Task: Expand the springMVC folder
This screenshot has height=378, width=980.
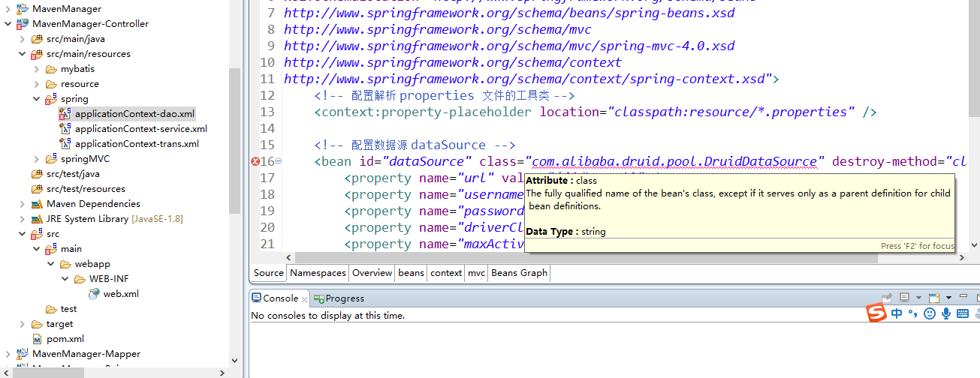Action: [37, 159]
